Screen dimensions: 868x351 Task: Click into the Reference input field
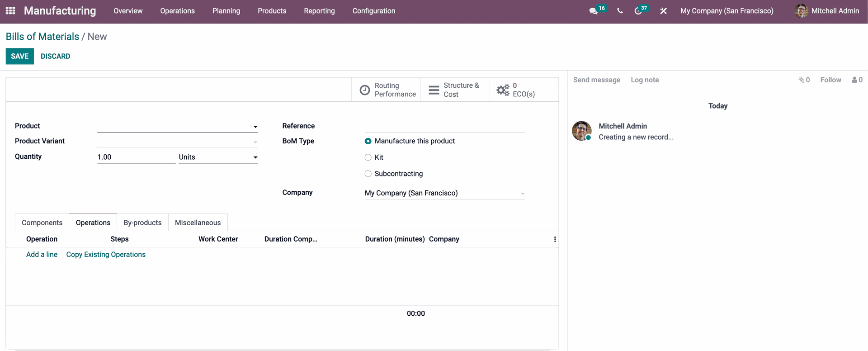tap(444, 126)
